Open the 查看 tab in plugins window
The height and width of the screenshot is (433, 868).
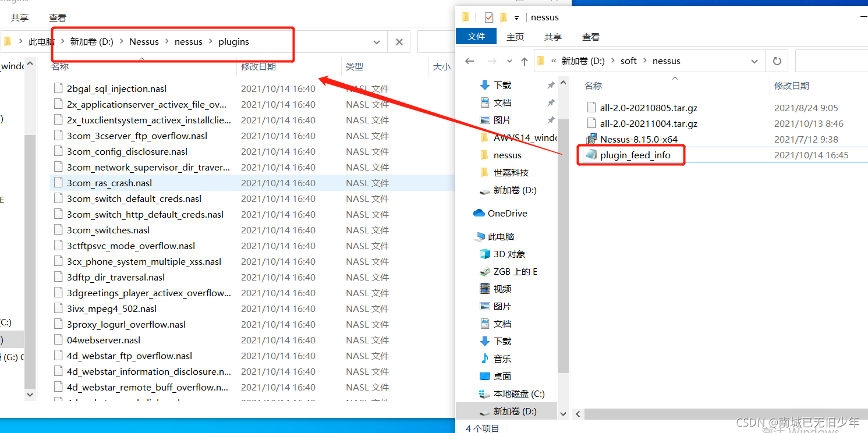58,18
